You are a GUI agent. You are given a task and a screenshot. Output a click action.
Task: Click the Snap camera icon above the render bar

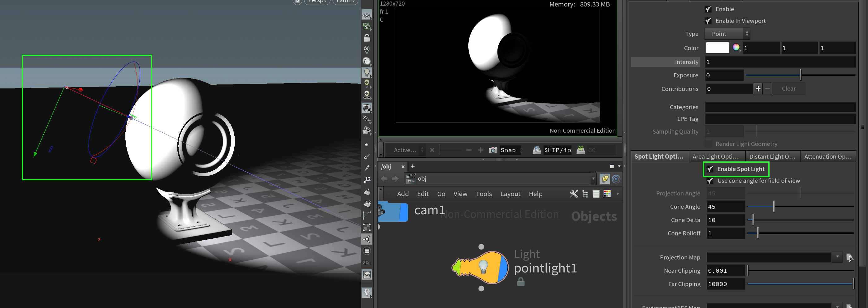tap(493, 150)
